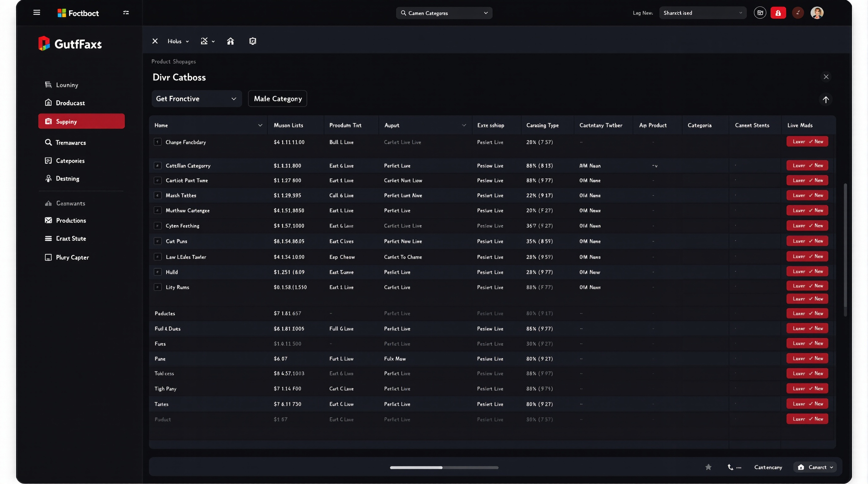Click the Ceanwants chart icon
This screenshot has height=484, width=868.
[x=48, y=203]
